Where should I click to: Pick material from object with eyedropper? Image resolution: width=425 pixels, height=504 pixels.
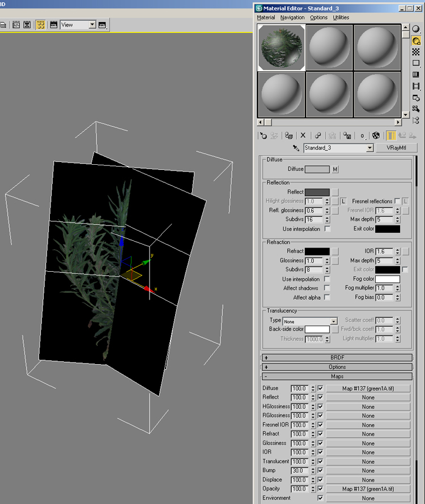click(295, 148)
